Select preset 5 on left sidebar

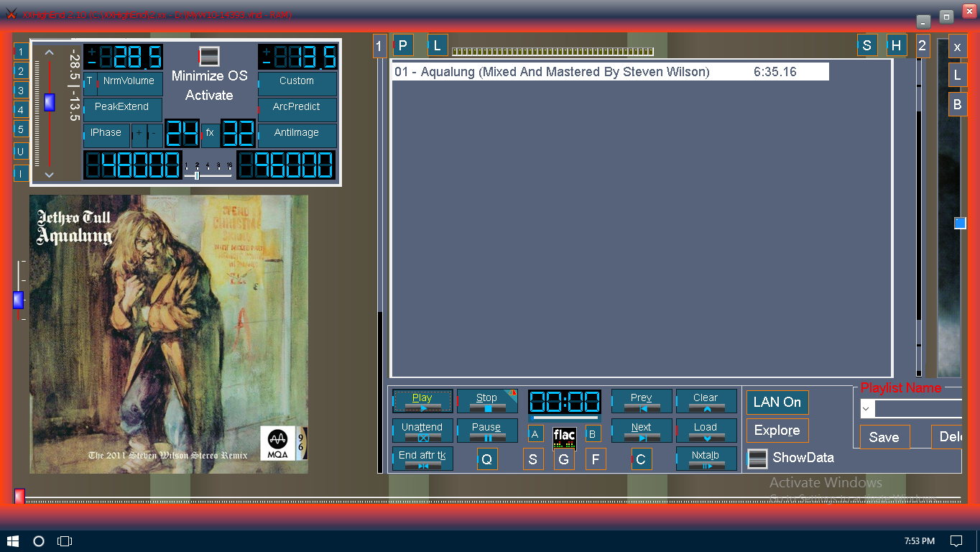pos(22,129)
